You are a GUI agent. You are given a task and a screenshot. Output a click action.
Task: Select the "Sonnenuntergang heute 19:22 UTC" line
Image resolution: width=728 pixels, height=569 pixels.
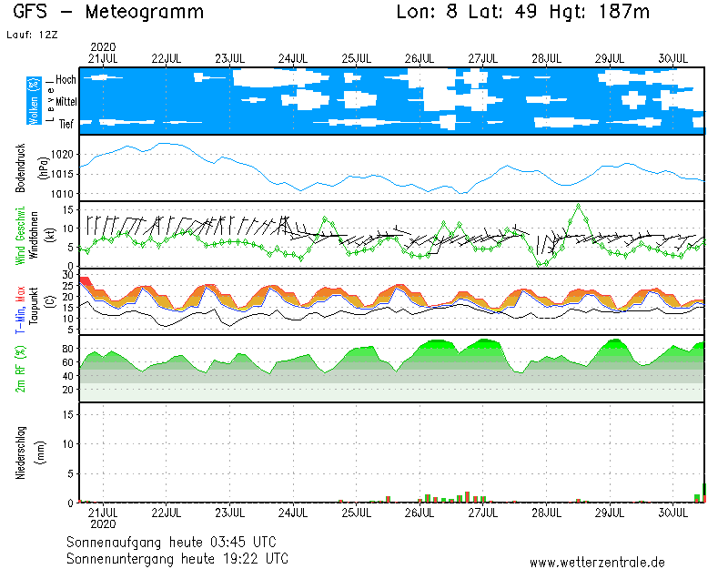(177, 558)
